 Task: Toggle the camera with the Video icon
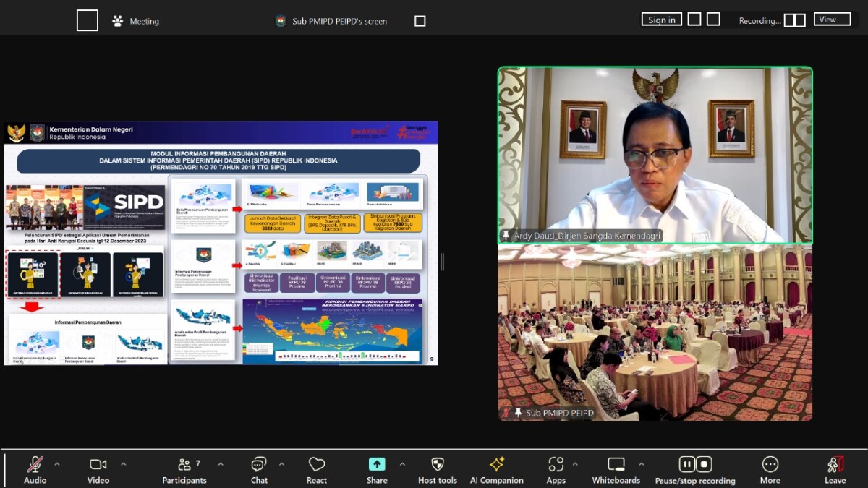(x=98, y=465)
